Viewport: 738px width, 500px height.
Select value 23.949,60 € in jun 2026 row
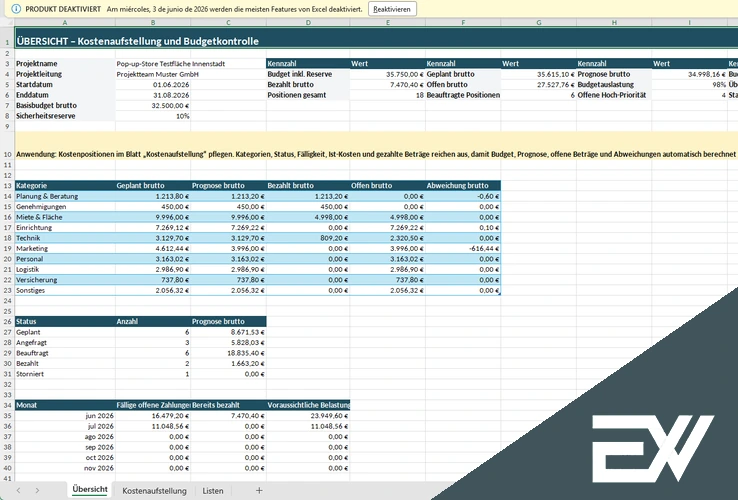coord(308,416)
